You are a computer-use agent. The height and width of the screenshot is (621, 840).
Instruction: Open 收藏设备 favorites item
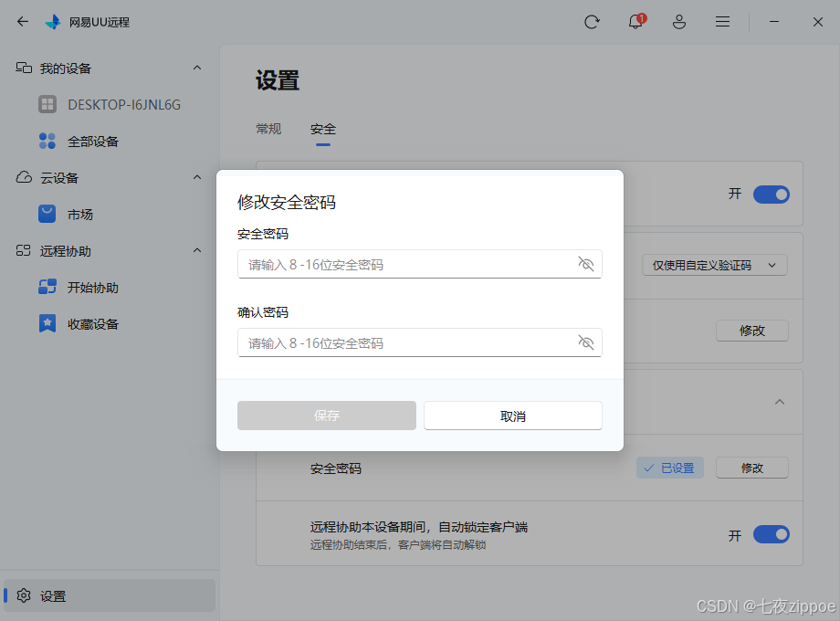pyautogui.click(x=79, y=323)
